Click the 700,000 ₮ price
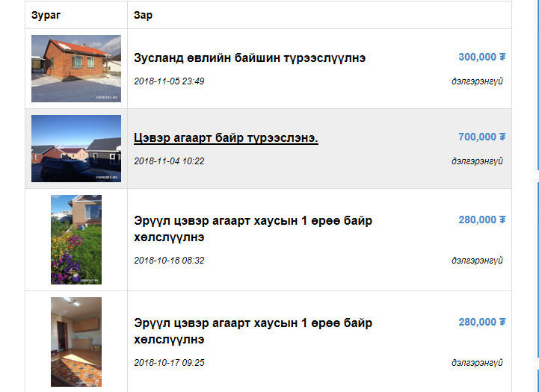 pyautogui.click(x=481, y=137)
